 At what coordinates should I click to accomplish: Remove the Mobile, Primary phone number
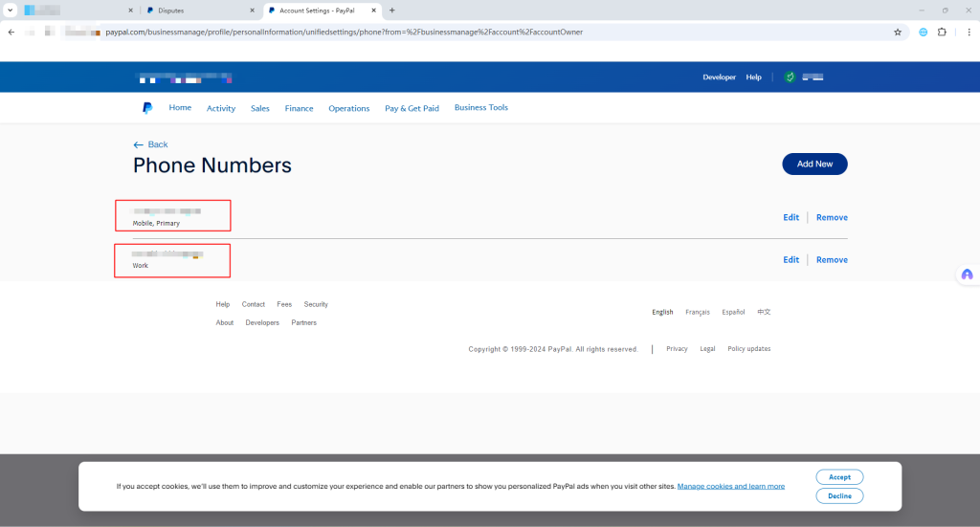pos(832,217)
